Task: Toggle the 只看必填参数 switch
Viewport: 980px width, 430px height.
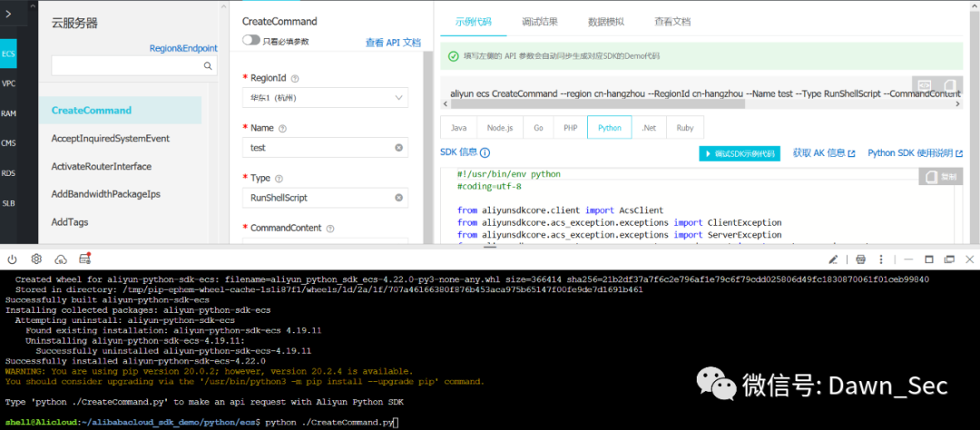Action: click(251, 41)
